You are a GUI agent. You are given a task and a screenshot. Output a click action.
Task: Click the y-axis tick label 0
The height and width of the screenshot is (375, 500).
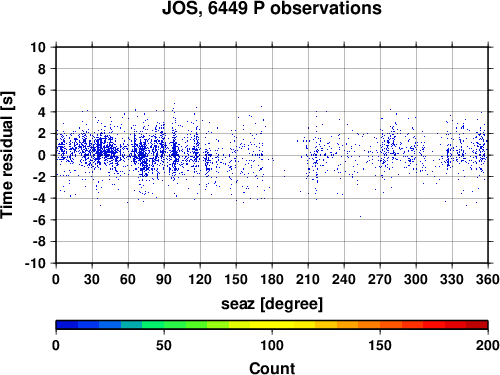coord(42,155)
